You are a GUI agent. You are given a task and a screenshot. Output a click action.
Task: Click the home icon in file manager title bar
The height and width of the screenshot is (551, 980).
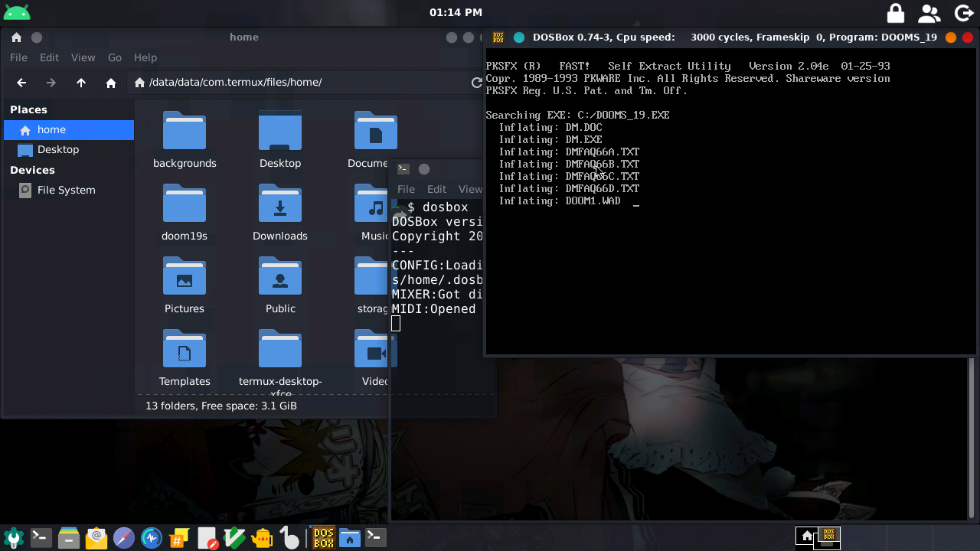tap(16, 37)
